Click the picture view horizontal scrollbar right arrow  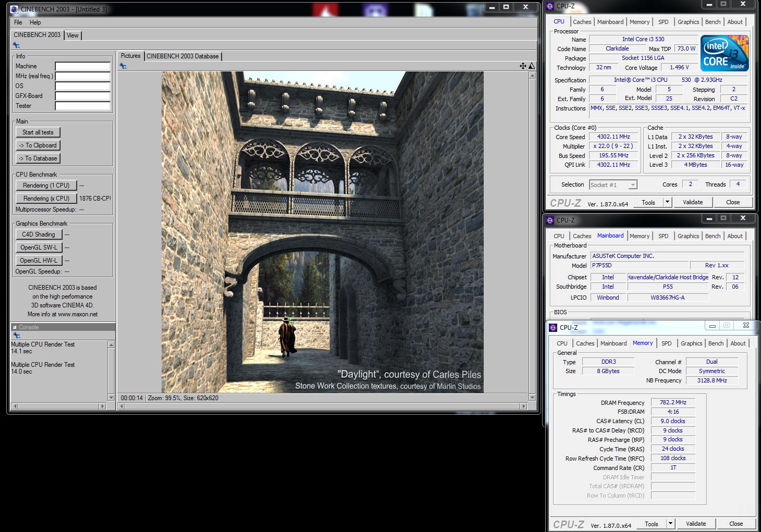pyautogui.click(x=524, y=406)
